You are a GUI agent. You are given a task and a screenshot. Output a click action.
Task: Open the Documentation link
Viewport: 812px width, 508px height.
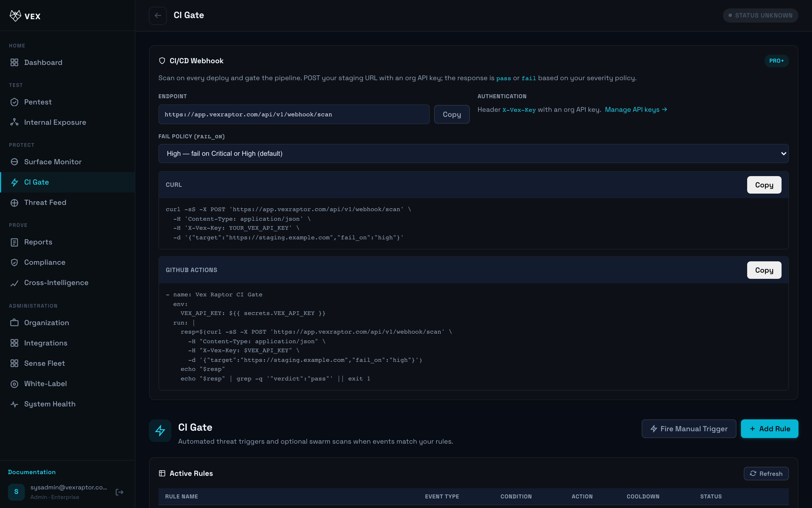click(32, 472)
